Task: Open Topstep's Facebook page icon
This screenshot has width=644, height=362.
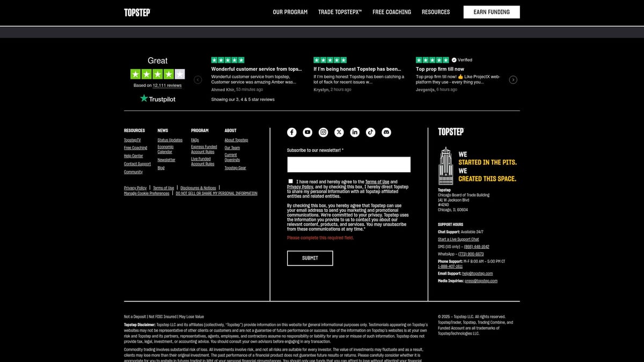Action: tap(291, 132)
